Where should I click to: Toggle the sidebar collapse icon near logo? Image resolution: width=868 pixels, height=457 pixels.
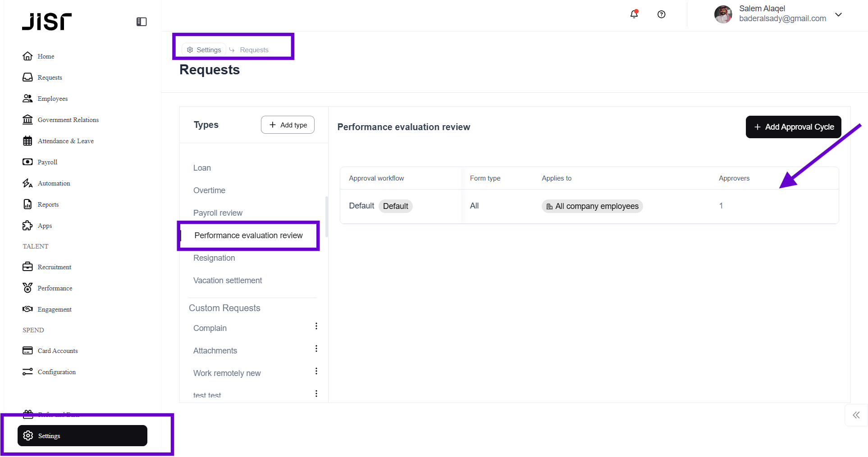click(x=142, y=22)
